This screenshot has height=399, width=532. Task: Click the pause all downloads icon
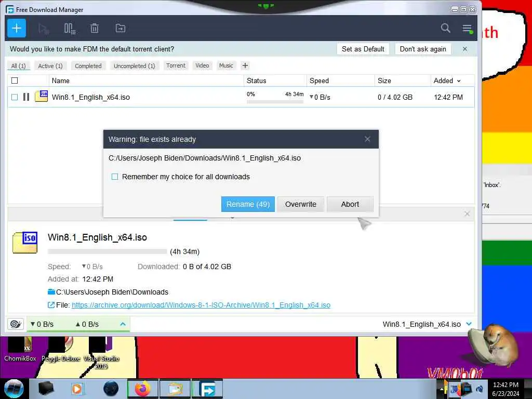click(x=70, y=29)
